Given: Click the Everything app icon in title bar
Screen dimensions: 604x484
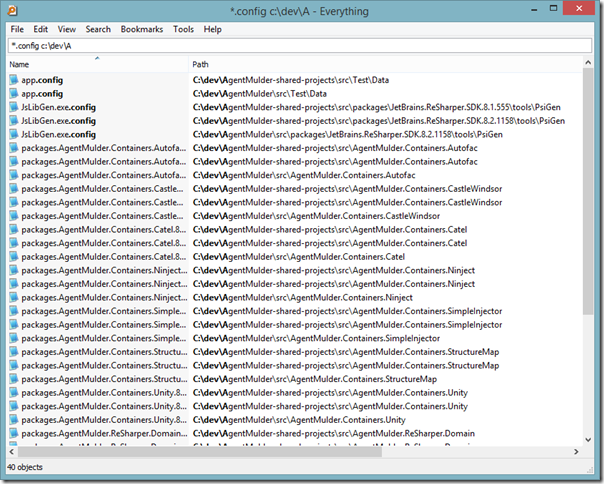Looking at the screenshot, I should coord(12,10).
